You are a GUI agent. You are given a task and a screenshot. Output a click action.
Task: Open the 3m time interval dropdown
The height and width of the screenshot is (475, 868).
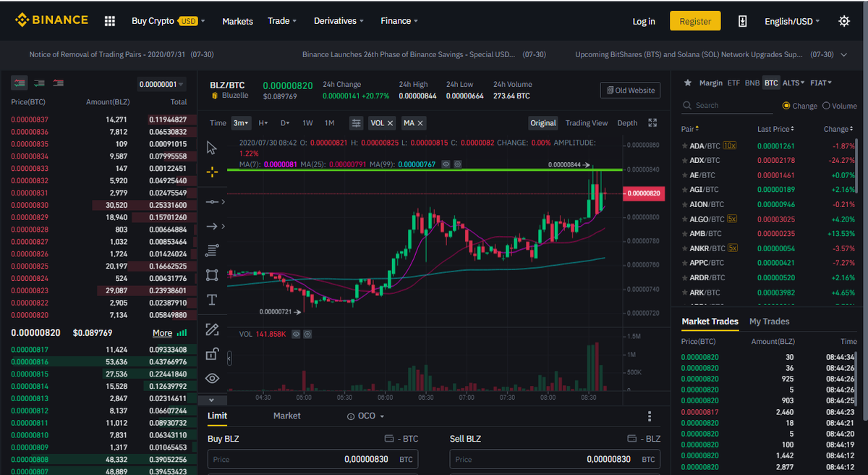click(x=241, y=123)
